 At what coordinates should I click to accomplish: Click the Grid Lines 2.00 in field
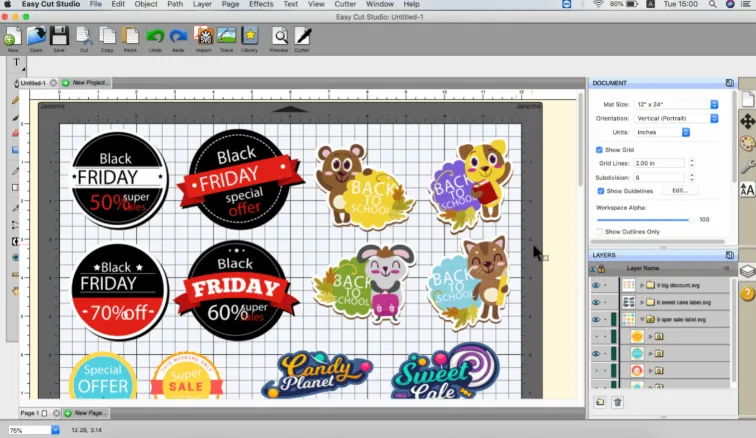[659, 163]
